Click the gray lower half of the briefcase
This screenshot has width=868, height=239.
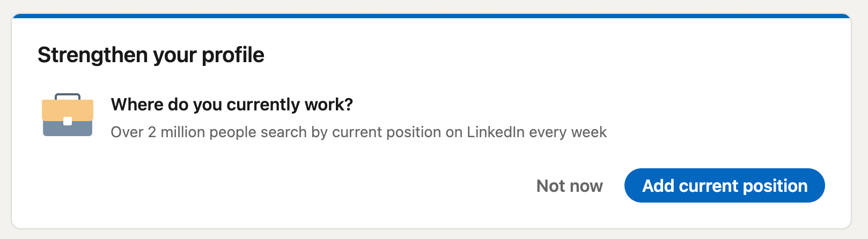pos(68,129)
